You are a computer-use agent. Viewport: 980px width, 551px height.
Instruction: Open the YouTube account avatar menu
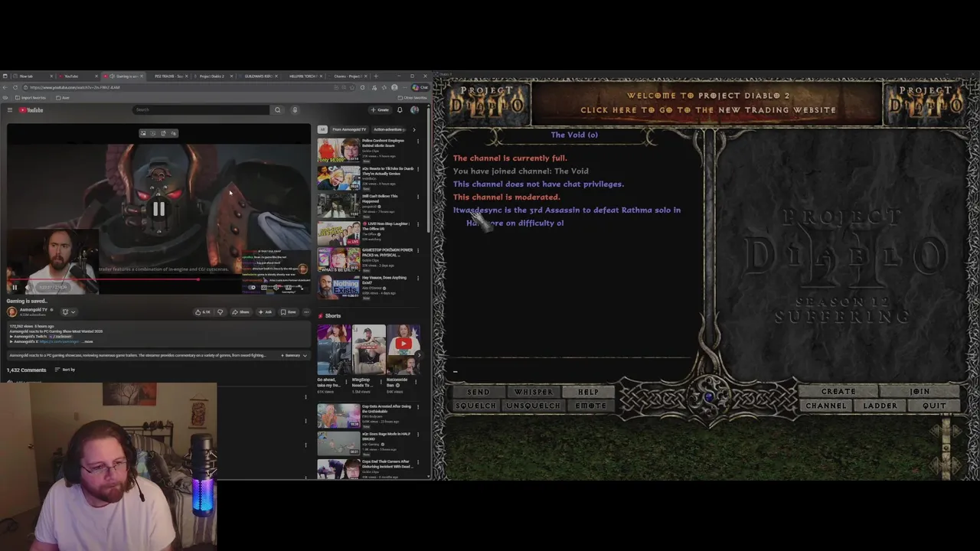click(414, 109)
